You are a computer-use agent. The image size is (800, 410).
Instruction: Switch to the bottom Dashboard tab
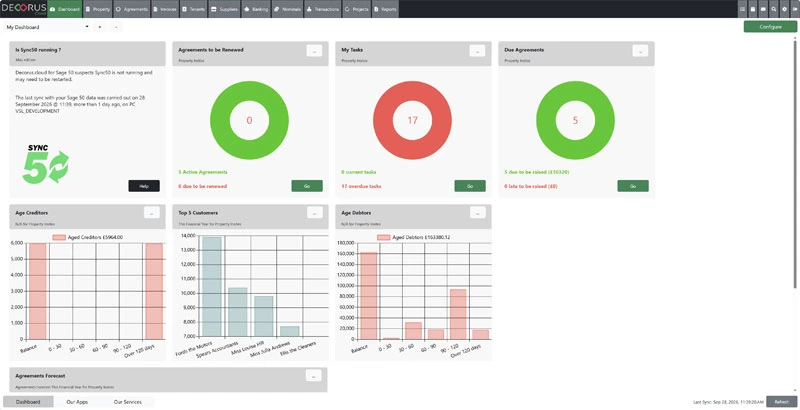click(28, 402)
